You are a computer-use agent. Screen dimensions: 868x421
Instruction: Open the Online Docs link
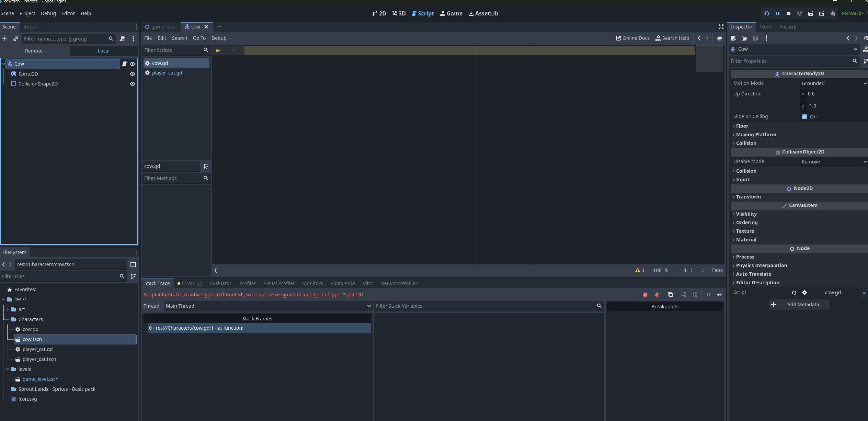632,38
